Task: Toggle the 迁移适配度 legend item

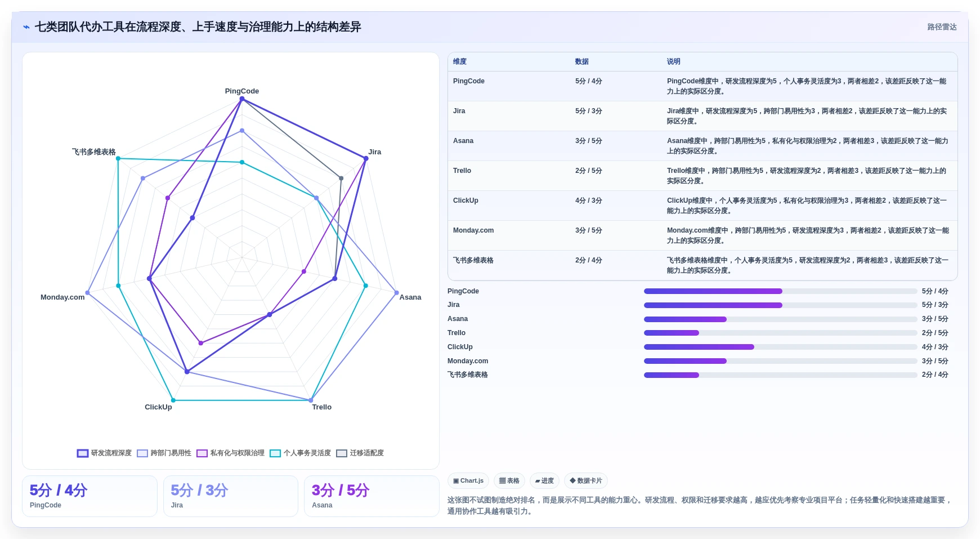Action: click(360, 453)
